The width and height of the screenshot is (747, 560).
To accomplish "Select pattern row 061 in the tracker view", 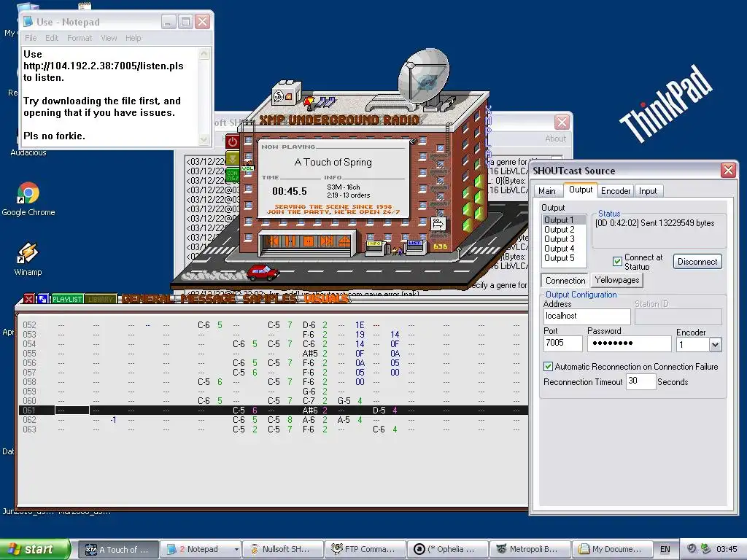I will (273, 410).
